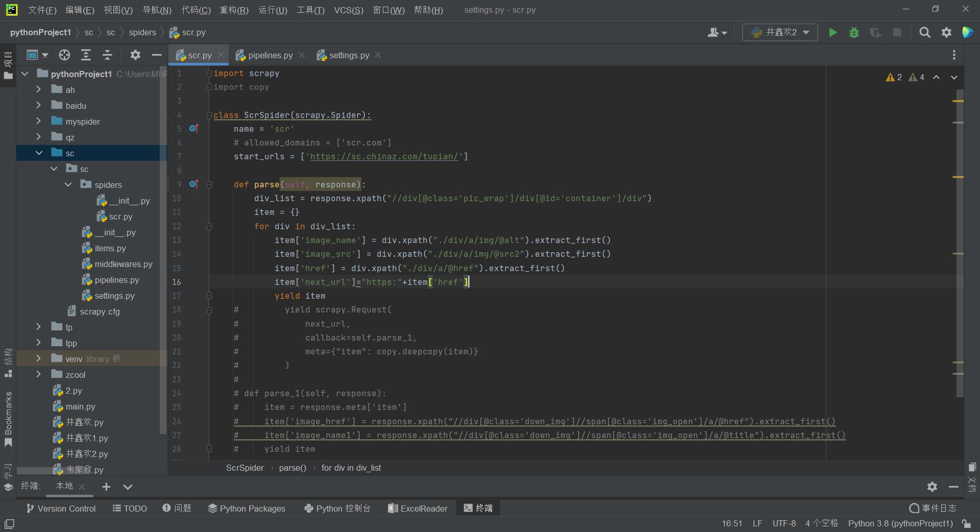Click override gutter icon on line 9
The width and height of the screenshot is (980, 532).
(x=193, y=184)
